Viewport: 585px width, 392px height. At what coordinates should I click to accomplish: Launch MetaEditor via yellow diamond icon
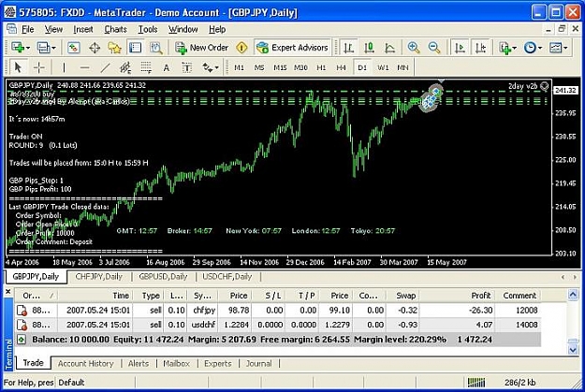(x=241, y=48)
